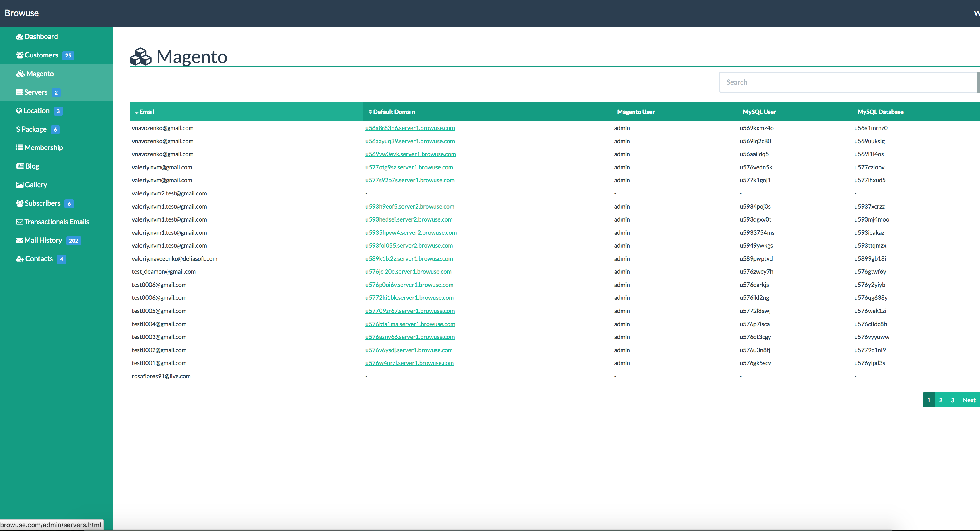Open link u577otg9sz.server1.browuse.com
This screenshot has width=980, height=531.
coord(409,167)
